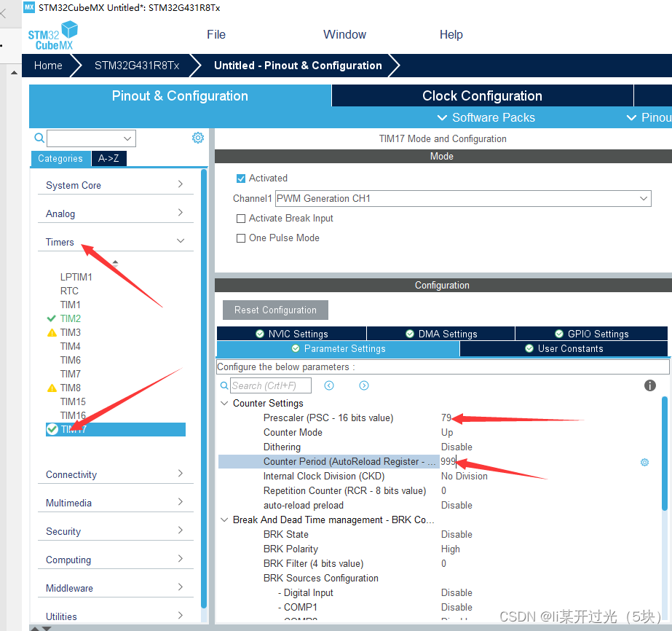Open the Channel1 PWM Generation CH1 dropdown
672x631 pixels.
point(463,198)
